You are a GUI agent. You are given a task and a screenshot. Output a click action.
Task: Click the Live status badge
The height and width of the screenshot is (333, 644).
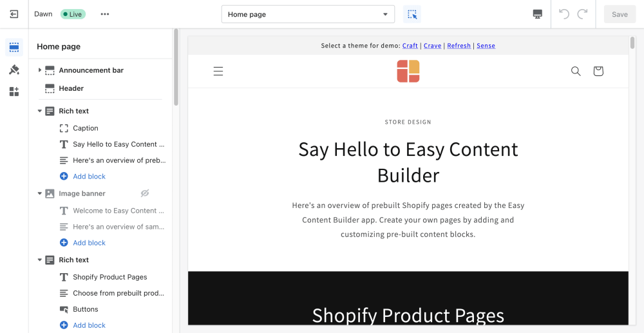73,14
